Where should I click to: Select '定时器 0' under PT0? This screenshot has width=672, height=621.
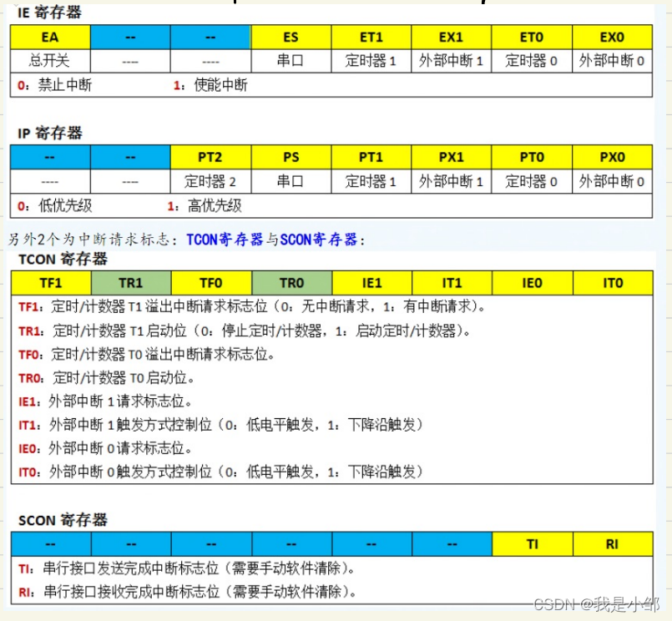pos(532,181)
